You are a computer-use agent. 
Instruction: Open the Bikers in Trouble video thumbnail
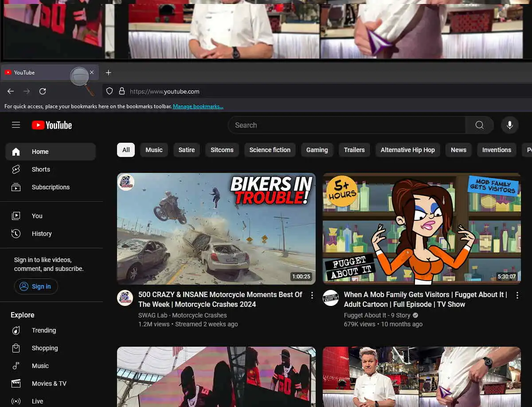click(216, 229)
